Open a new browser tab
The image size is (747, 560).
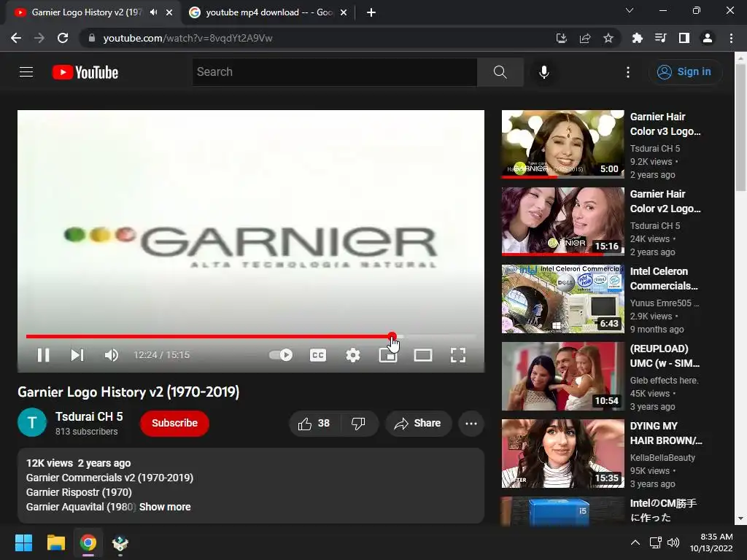(371, 13)
